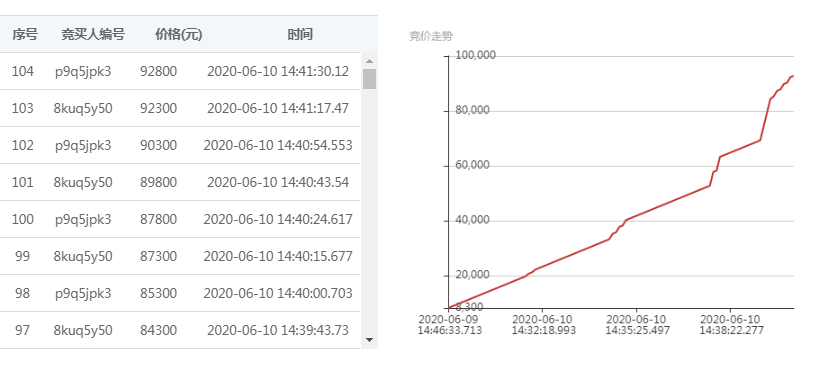Screen dimensions: 823x371
Task: Click the bid list scrollbar thumb
Action: point(370,79)
